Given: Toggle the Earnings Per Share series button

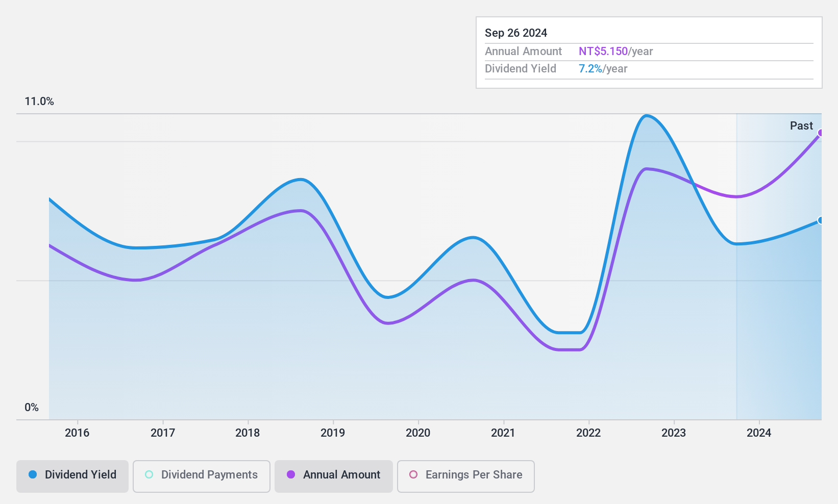Looking at the screenshot, I should point(466,476).
